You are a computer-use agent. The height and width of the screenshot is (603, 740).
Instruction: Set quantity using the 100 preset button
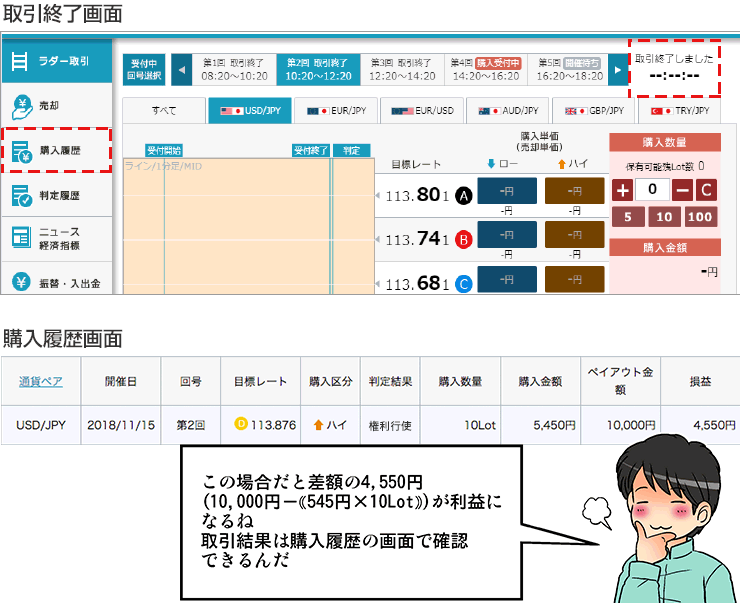[700, 217]
